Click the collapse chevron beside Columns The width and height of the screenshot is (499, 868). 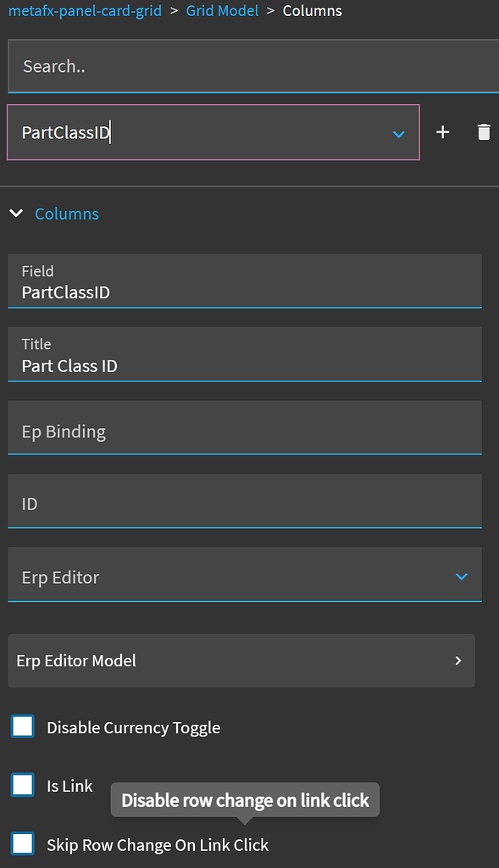click(x=16, y=214)
